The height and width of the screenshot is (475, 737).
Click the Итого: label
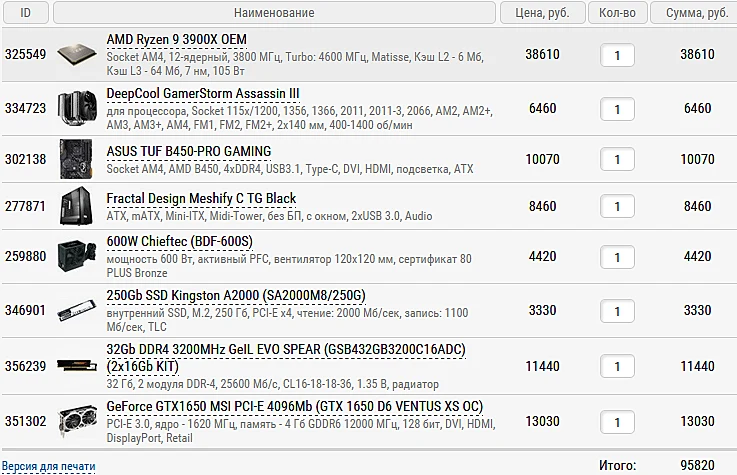click(618, 466)
